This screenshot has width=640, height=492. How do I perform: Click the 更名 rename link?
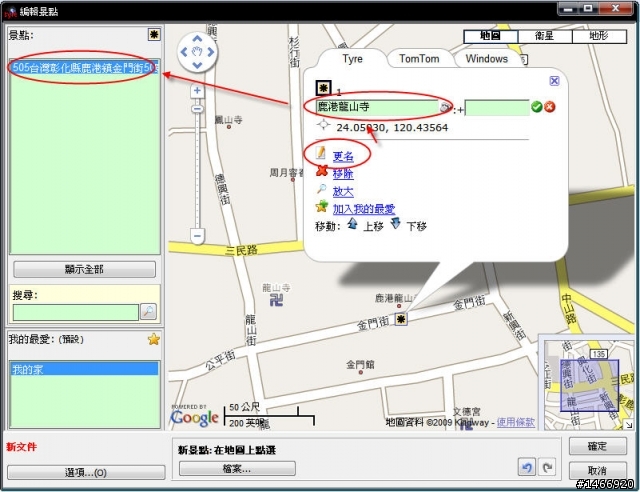click(x=343, y=156)
